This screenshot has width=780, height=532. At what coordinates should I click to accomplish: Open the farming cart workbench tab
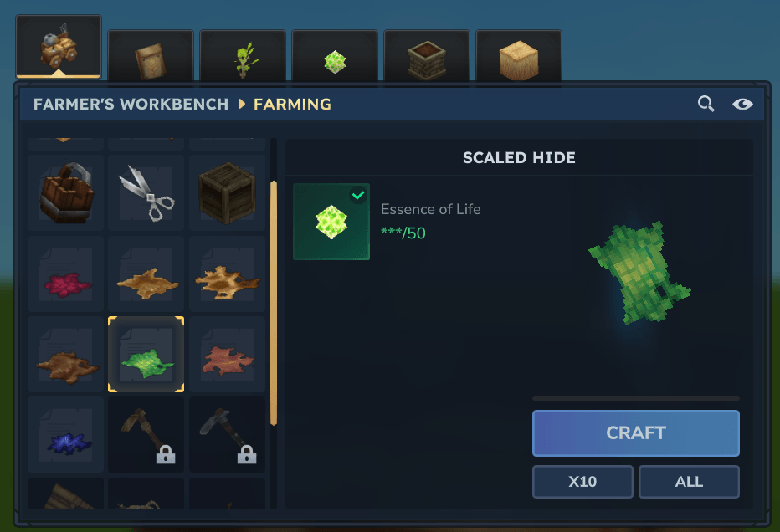59,47
